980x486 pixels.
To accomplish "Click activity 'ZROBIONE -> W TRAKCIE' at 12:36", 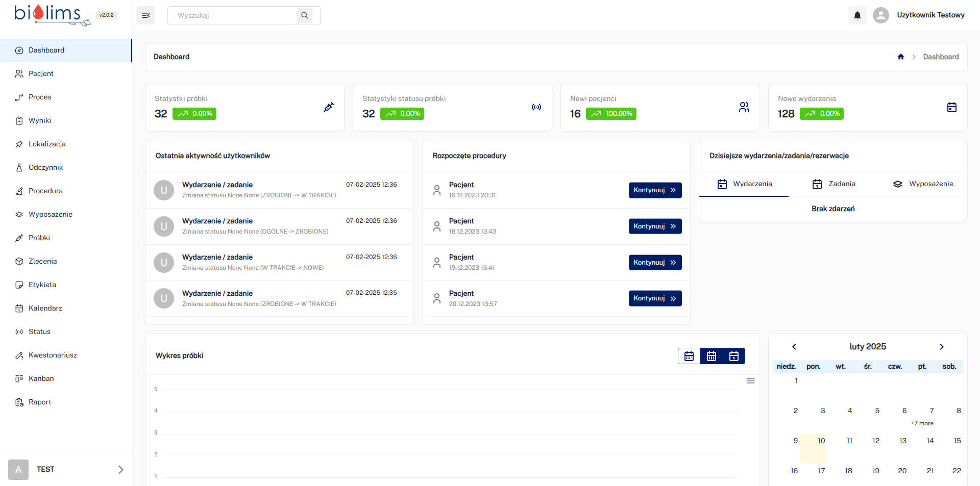I will pyautogui.click(x=279, y=190).
